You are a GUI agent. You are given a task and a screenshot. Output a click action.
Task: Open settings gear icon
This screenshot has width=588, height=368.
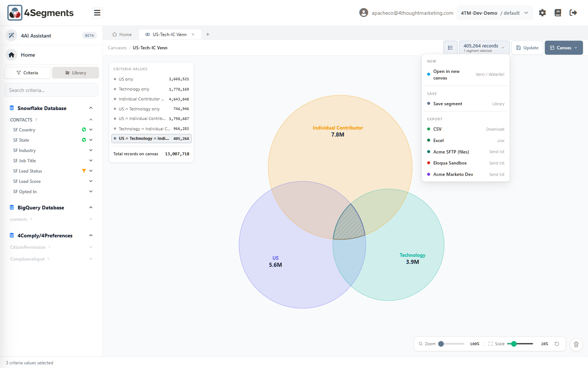(542, 13)
